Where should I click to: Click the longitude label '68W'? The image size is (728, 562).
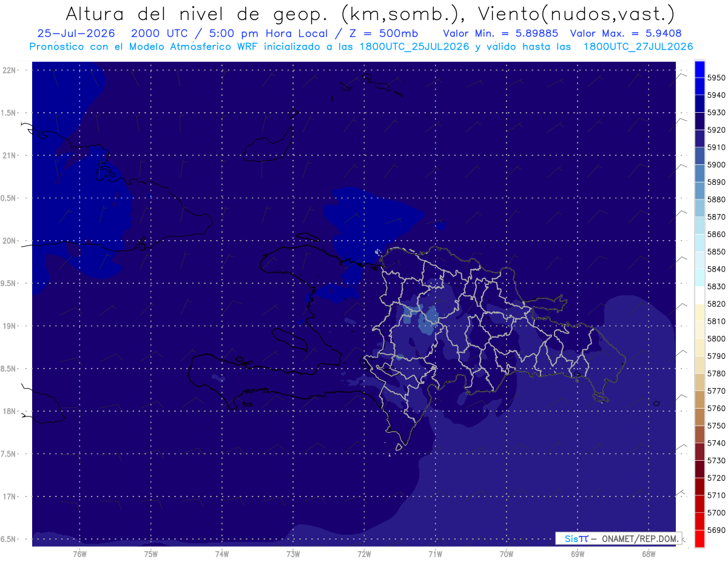(x=649, y=554)
